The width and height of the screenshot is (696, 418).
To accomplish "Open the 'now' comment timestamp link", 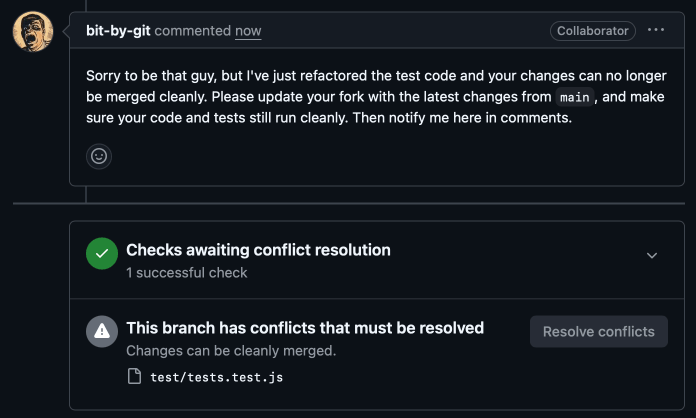I will point(248,31).
